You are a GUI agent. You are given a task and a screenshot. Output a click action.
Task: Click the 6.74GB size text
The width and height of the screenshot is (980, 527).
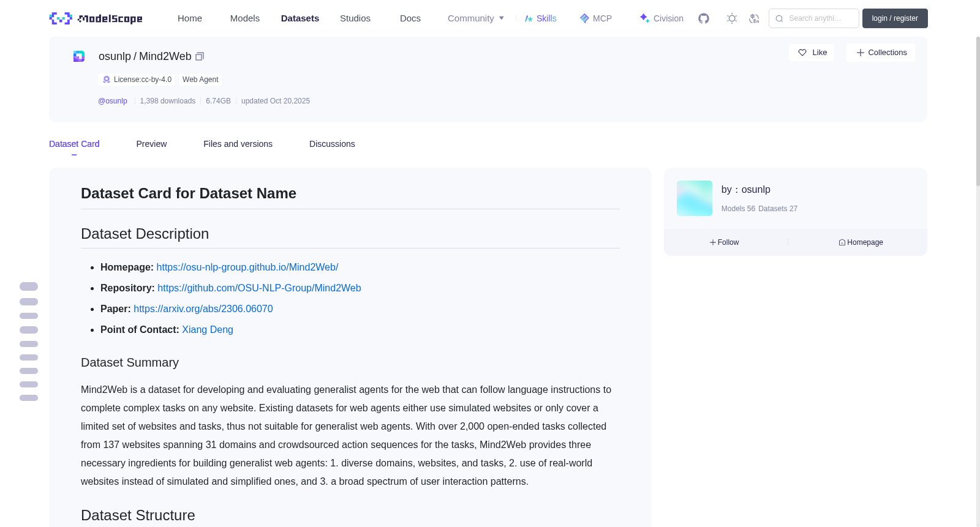pos(218,101)
